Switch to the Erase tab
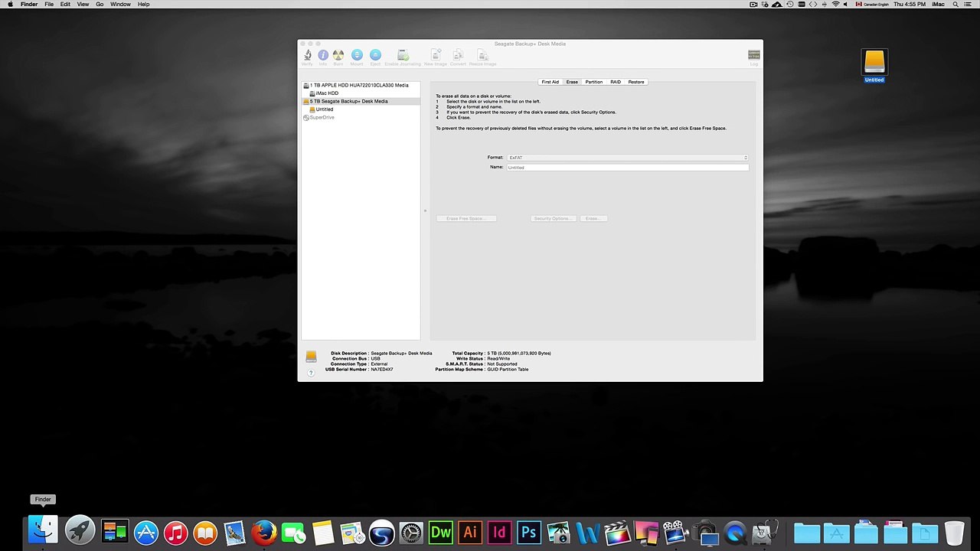This screenshot has height=551, width=980. tap(572, 82)
